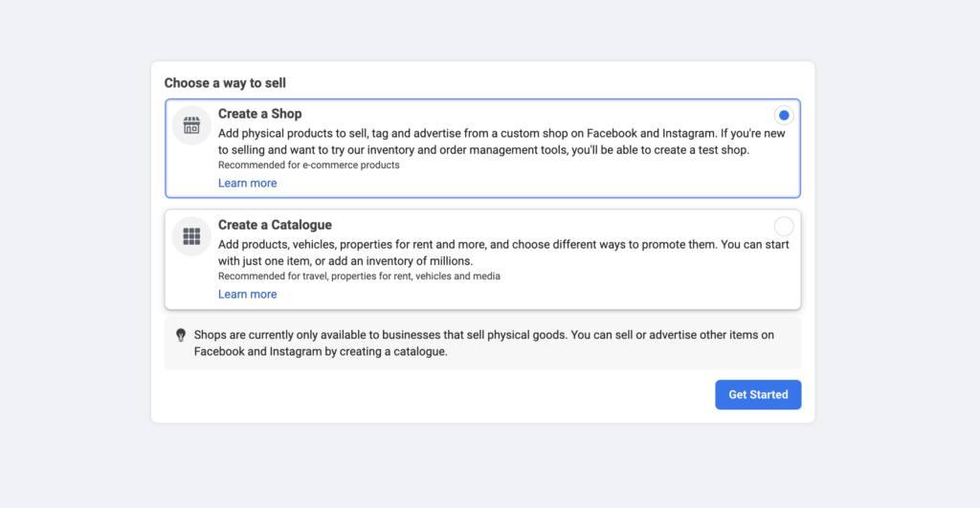The width and height of the screenshot is (980, 508).
Task: Click the grid icon beside Create a Catalogue
Action: tap(191, 236)
